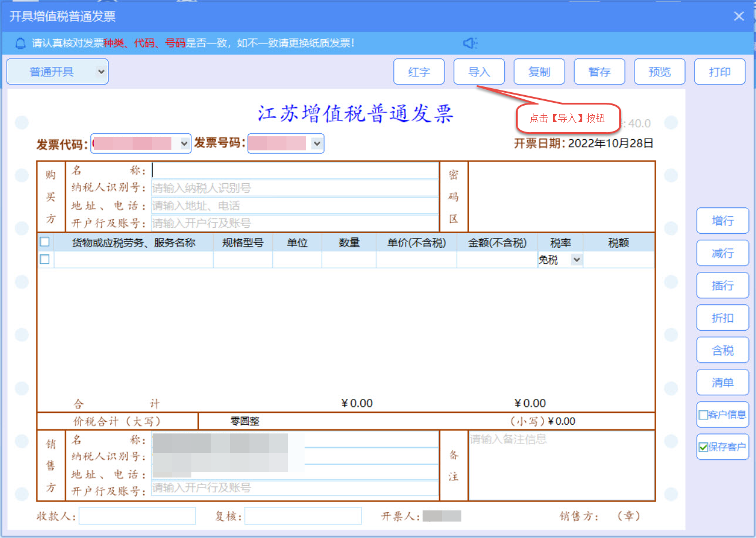Click the 税率 column header
The width and height of the screenshot is (756, 538).
point(561,243)
